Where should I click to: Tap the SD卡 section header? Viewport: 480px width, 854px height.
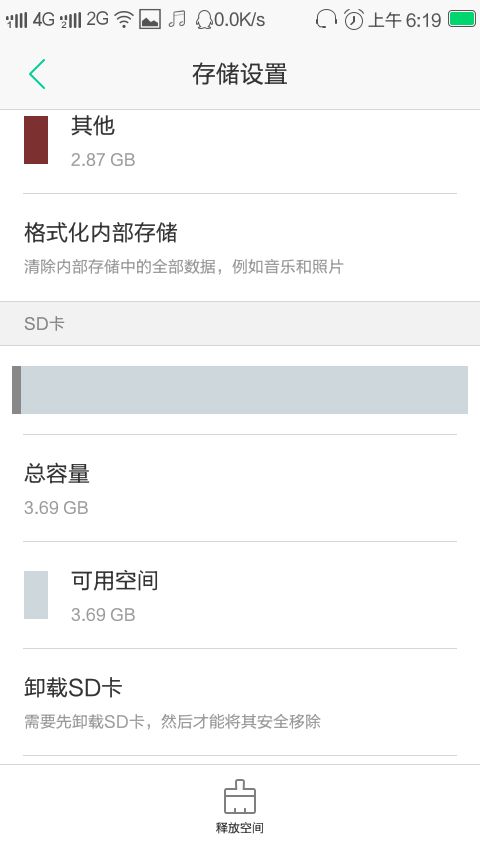tap(240, 324)
